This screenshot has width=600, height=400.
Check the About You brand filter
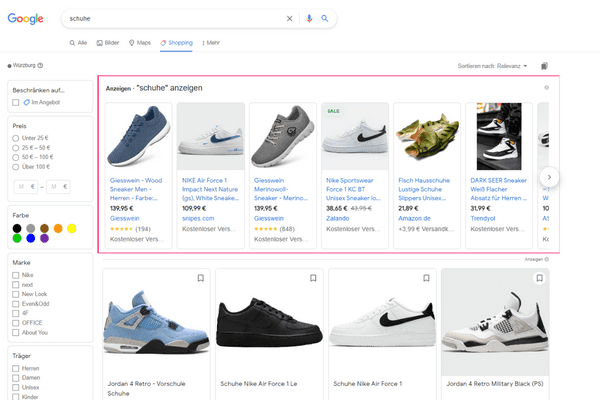(x=16, y=333)
